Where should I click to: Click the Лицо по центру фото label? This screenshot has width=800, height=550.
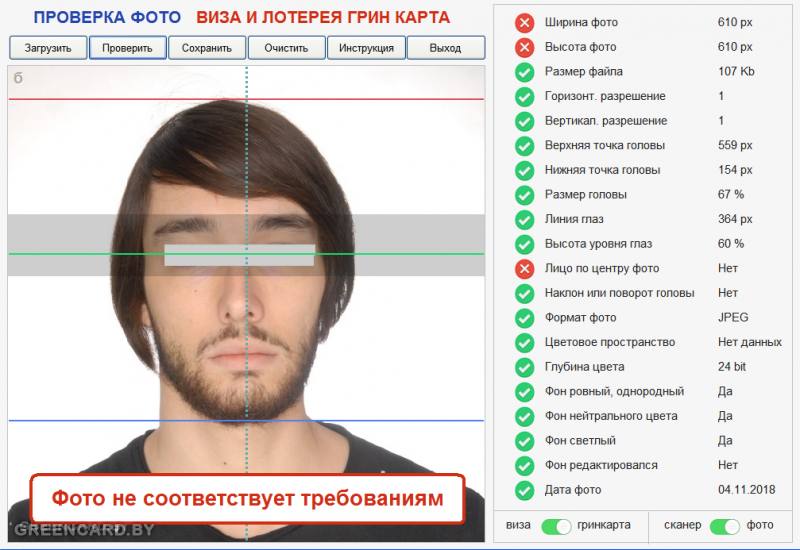click(602, 268)
